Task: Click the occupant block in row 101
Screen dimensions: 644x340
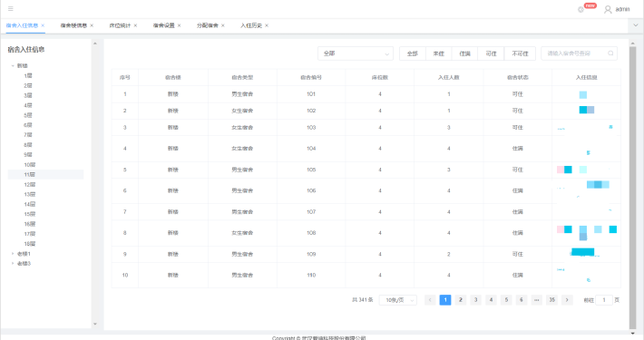Action: [x=583, y=95]
